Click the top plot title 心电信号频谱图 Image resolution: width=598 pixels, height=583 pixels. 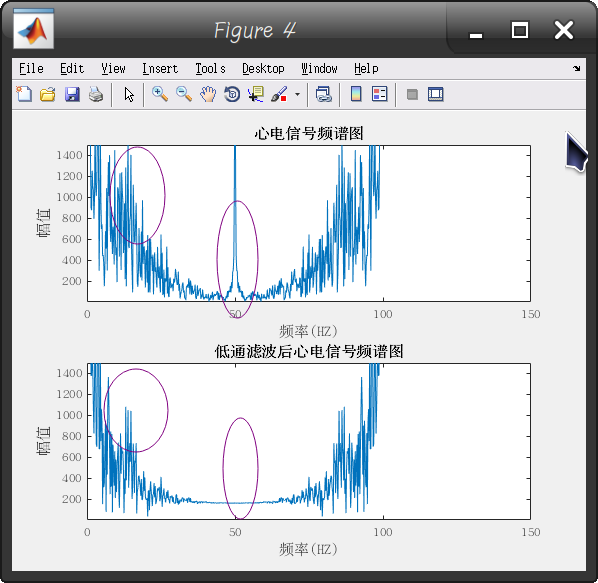[309, 133]
